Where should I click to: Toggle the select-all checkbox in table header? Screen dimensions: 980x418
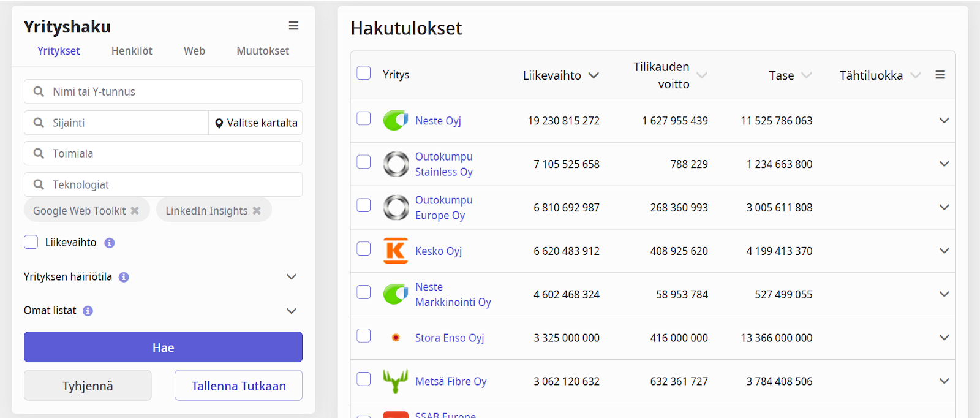[x=364, y=73]
